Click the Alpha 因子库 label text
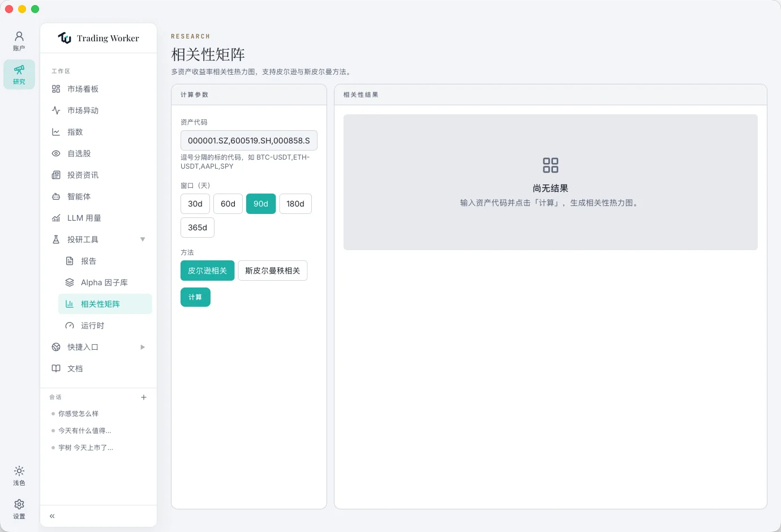Image resolution: width=781 pixels, height=532 pixels. 105,282
